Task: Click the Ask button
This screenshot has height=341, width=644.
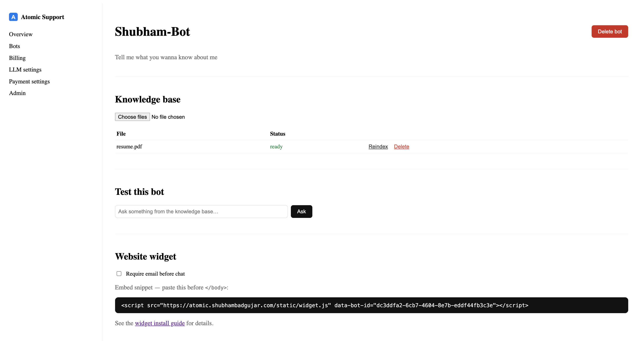Action: [301, 211]
